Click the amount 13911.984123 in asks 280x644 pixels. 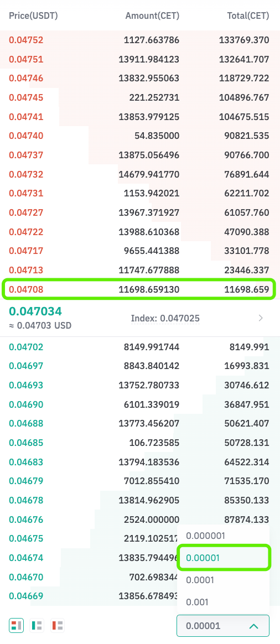click(149, 59)
